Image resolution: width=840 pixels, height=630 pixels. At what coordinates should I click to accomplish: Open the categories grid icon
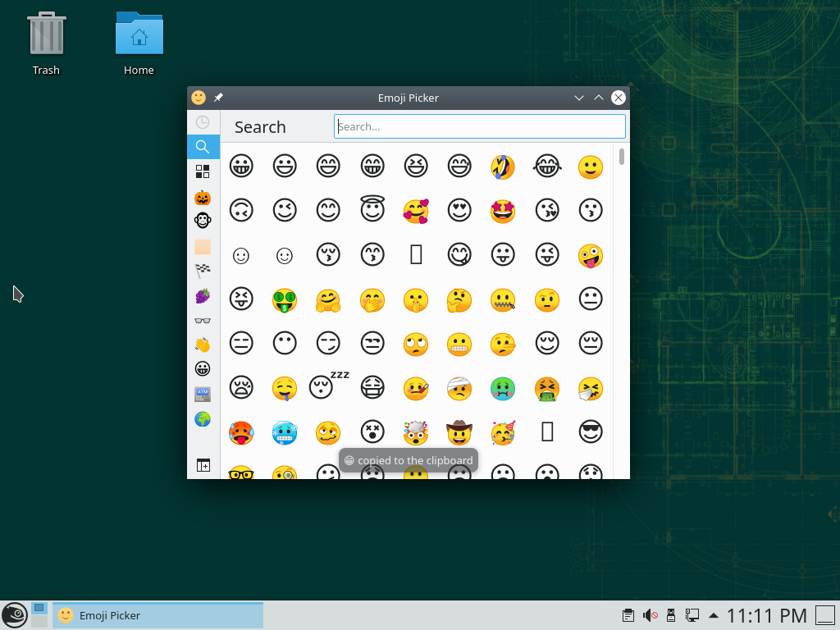click(203, 172)
